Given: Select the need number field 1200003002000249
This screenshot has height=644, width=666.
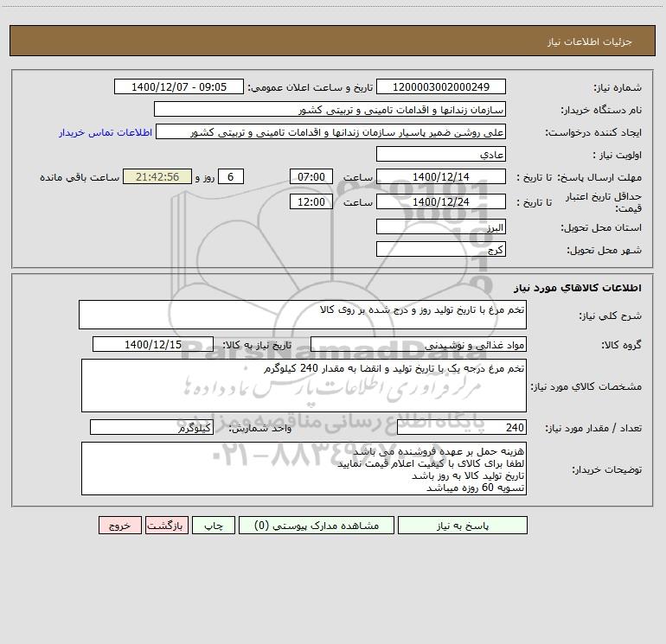Looking at the screenshot, I should (x=441, y=86).
